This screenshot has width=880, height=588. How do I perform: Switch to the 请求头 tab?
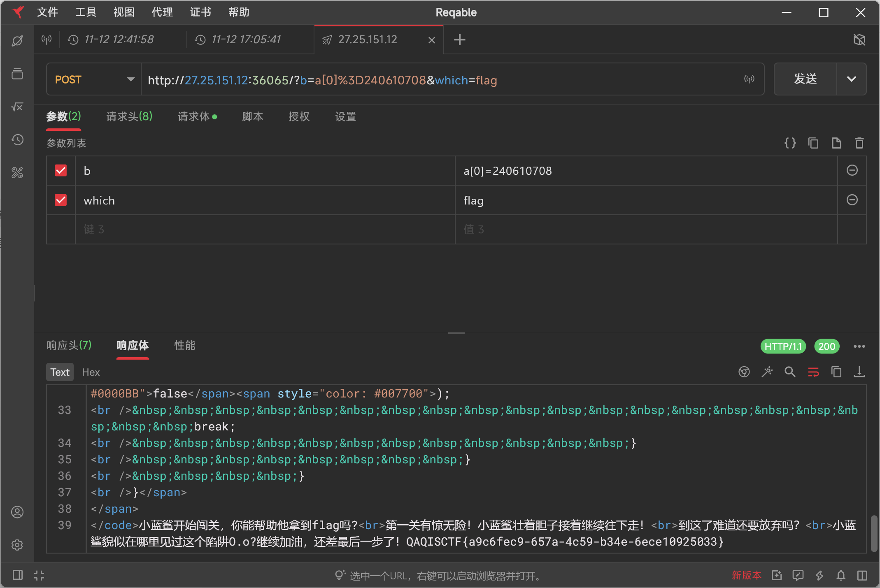coord(129,116)
